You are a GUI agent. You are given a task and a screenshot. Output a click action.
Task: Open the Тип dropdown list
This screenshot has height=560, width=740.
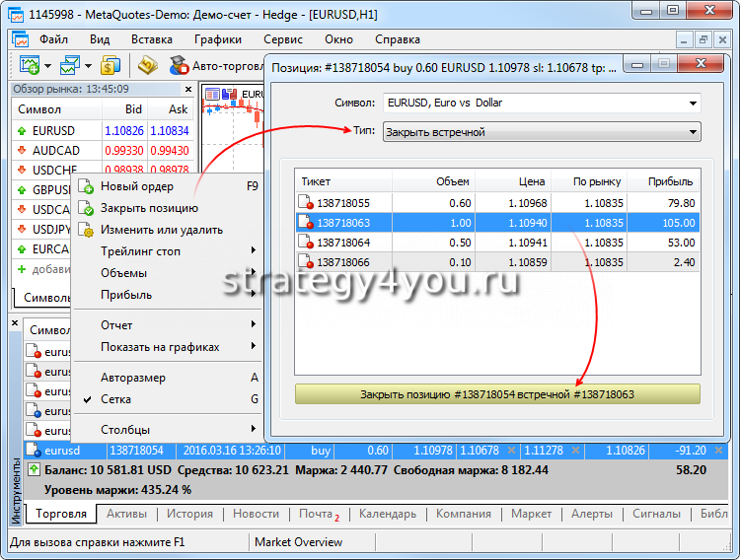click(694, 132)
